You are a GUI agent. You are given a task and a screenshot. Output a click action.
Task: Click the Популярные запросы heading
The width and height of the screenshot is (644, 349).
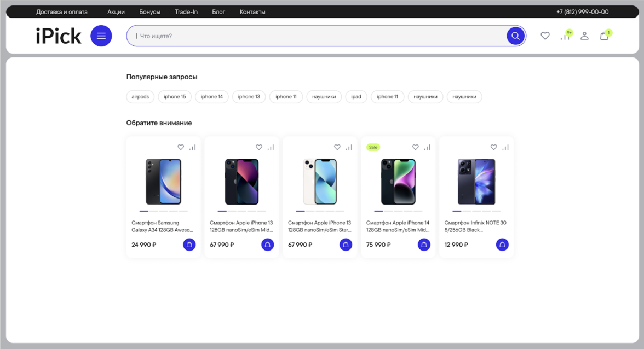(162, 77)
